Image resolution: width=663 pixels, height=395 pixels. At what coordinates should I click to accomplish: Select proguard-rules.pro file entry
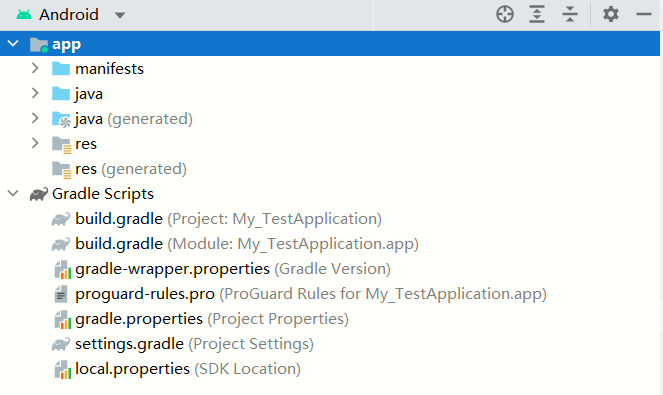311,294
